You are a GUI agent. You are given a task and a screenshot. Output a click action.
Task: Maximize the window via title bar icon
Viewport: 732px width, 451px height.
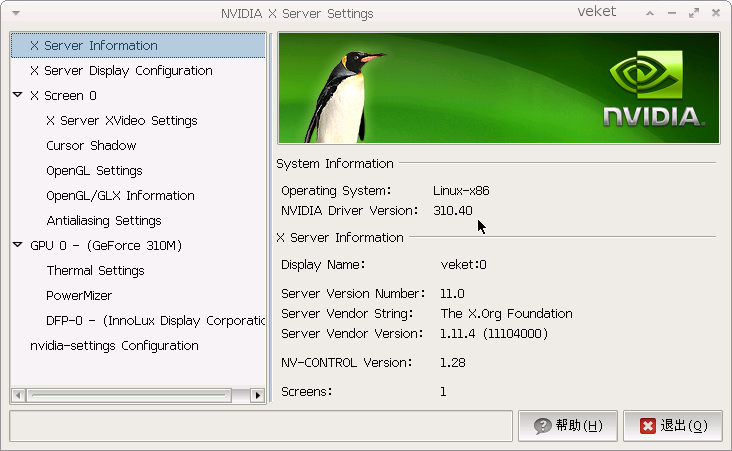[x=694, y=13]
